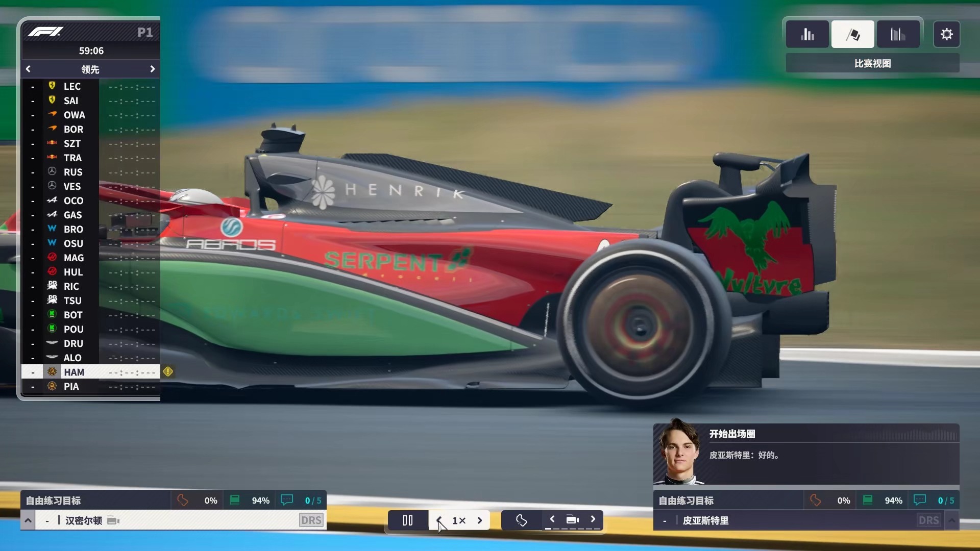Switch to previous camera angle
Image resolution: width=980 pixels, height=551 pixels.
pyautogui.click(x=552, y=519)
